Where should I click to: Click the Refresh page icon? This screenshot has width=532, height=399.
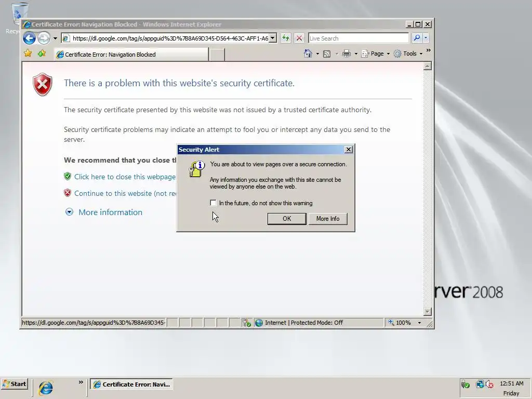pyautogui.click(x=286, y=38)
